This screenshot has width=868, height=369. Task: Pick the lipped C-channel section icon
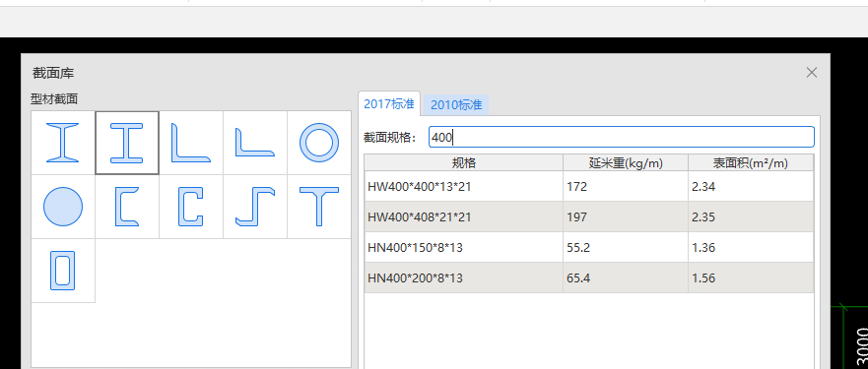point(191,207)
